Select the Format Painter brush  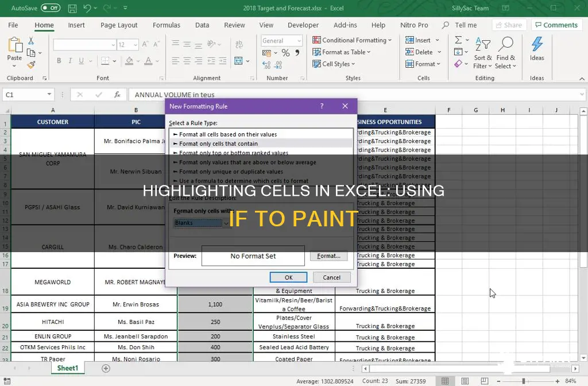(31, 65)
